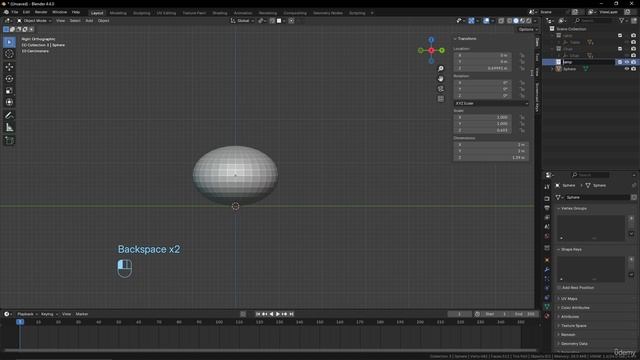Open the Render menu
Screen dimensions: 640x360
[41, 12]
